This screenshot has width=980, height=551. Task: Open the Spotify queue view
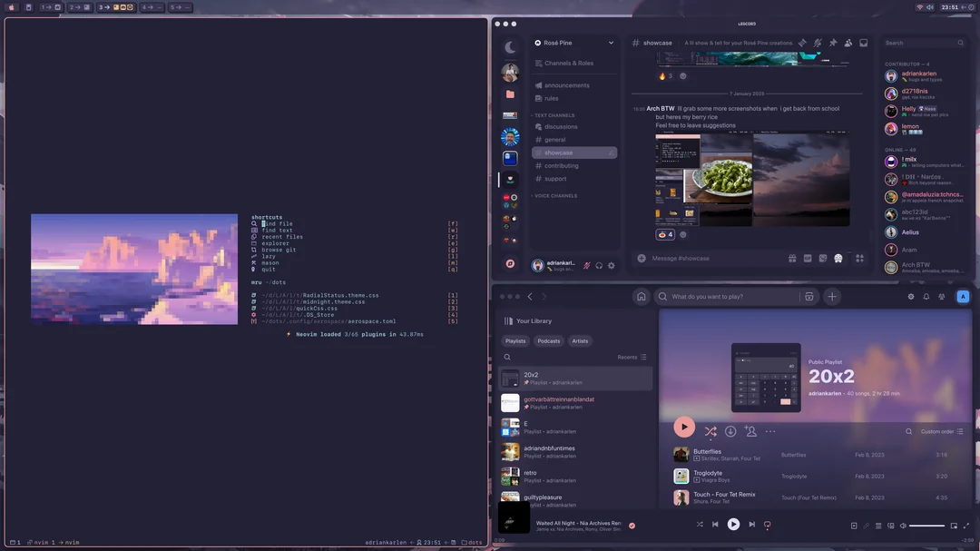click(878, 526)
